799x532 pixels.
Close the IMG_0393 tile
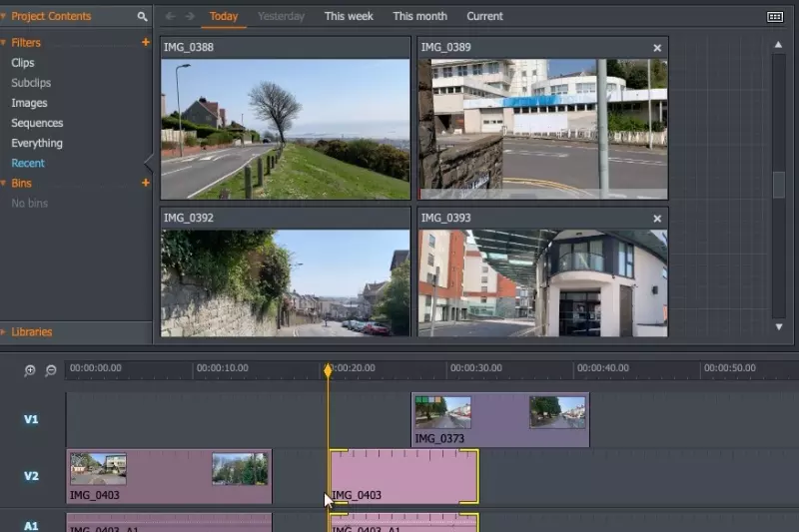657,219
